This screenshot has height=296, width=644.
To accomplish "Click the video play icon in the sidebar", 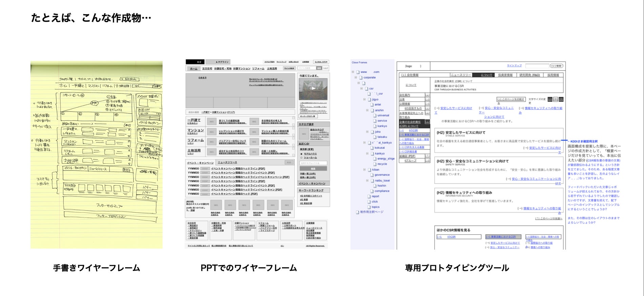I will tap(314, 88).
